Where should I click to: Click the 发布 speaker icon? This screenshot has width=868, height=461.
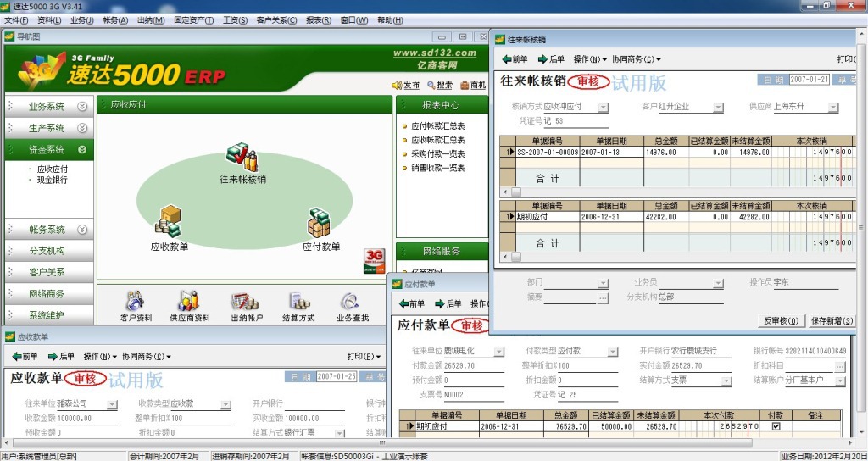pyautogui.click(x=397, y=86)
